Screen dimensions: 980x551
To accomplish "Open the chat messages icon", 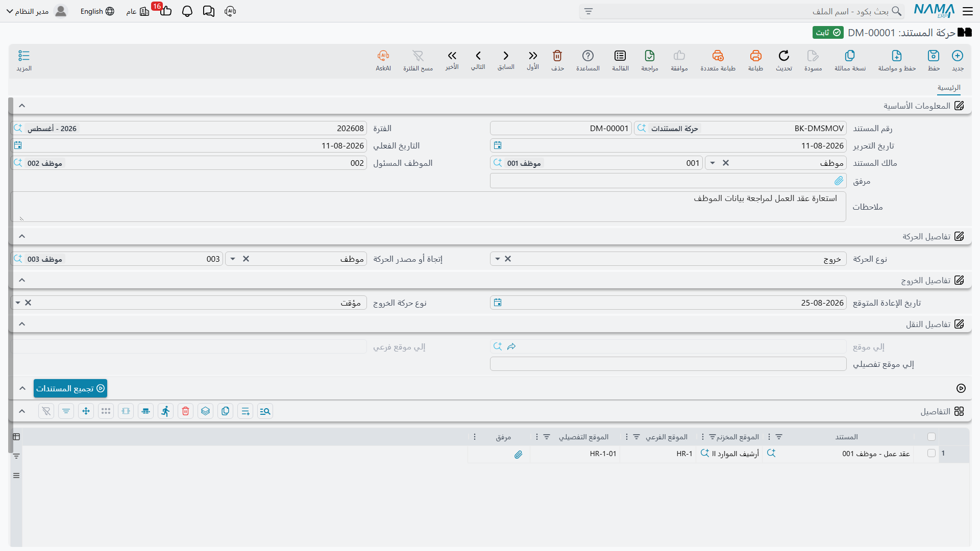I will click(x=209, y=11).
